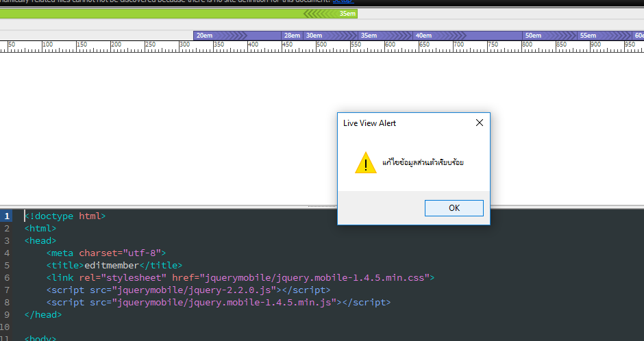Click the 100 mark on horizontal ruler
644x341 pixels.
pos(48,45)
